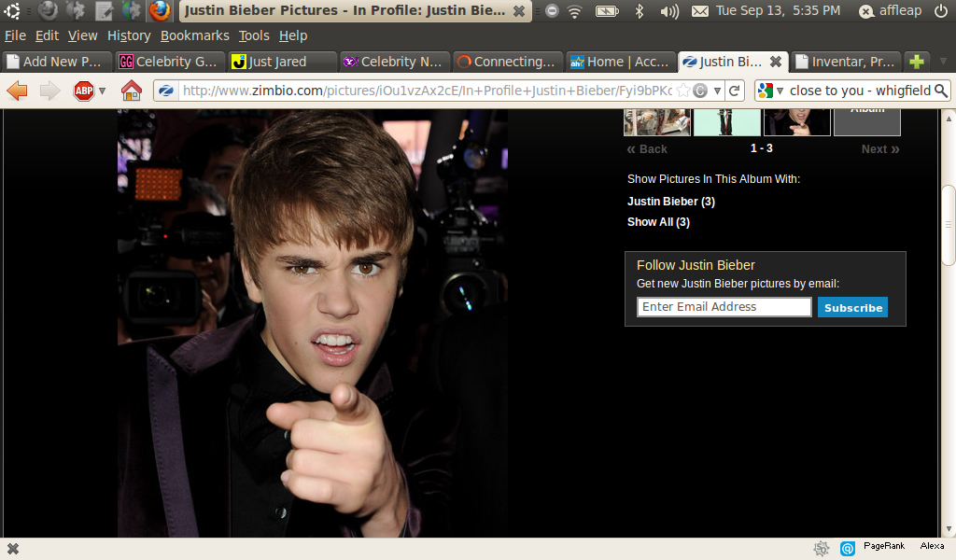This screenshot has height=560, width=956.
Task: Click the power session icon
Action: pyautogui.click(x=941, y=10)
